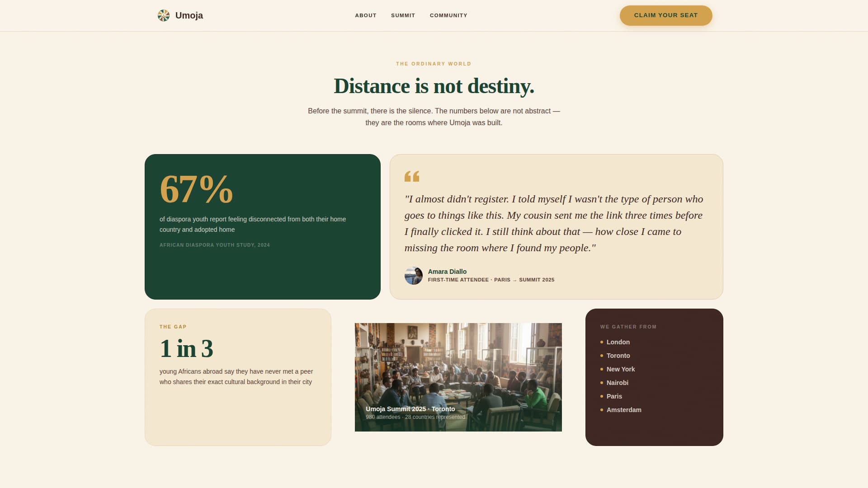
Task: Click the 'Distance is not destiny' headline
Action: tap(434, 86)
